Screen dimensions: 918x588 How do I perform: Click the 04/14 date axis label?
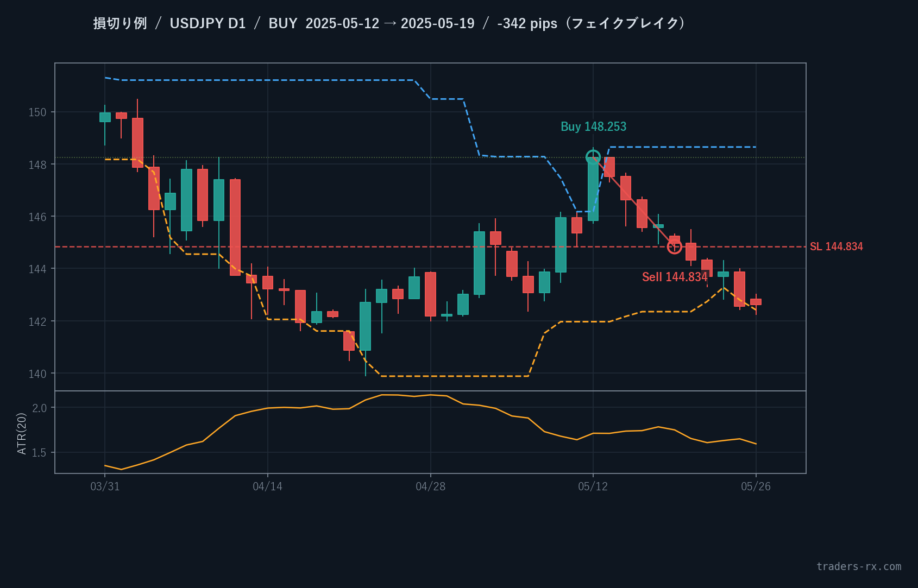click(x=268, y=486)
